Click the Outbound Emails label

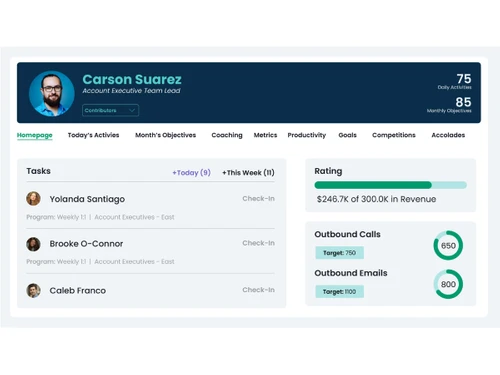click(351, 273)
